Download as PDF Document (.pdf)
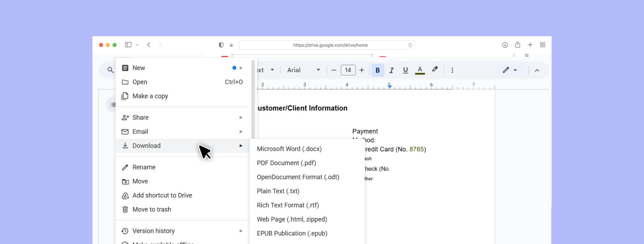644x244 pixels. click(x=307, y=163)
